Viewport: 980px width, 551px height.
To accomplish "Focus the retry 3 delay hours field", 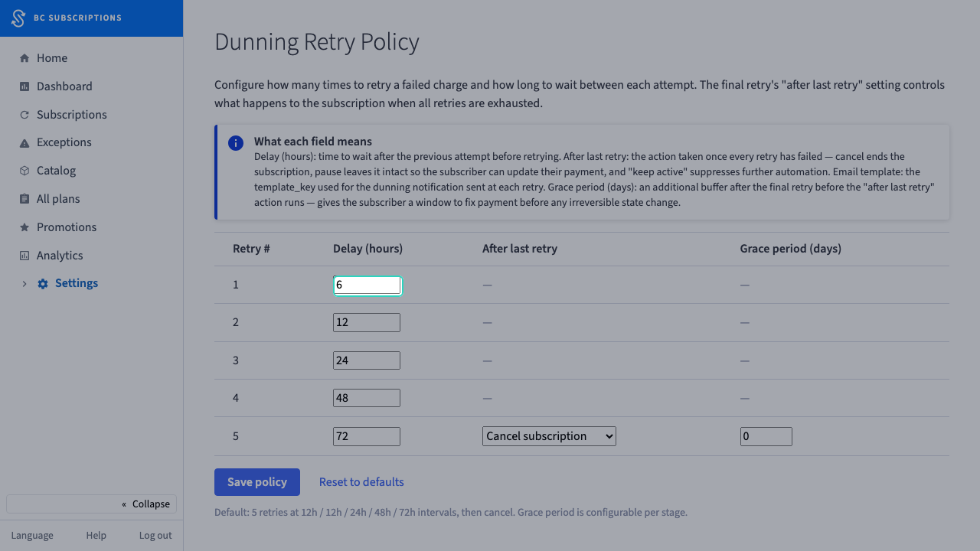I will click(x=367, y=360).
